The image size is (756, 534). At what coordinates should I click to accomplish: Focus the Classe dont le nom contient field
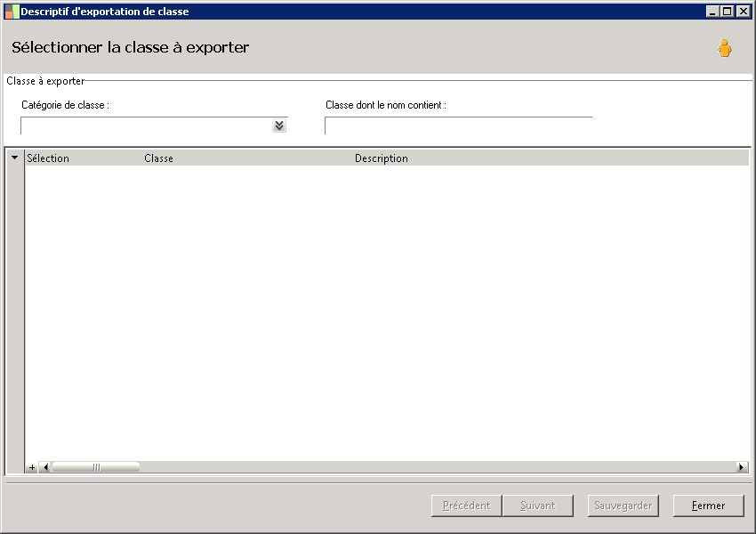pos(459,125)
